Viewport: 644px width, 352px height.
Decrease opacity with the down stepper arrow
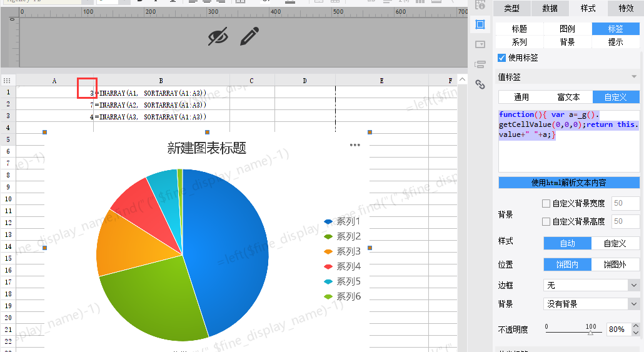[x=636, y=332]
